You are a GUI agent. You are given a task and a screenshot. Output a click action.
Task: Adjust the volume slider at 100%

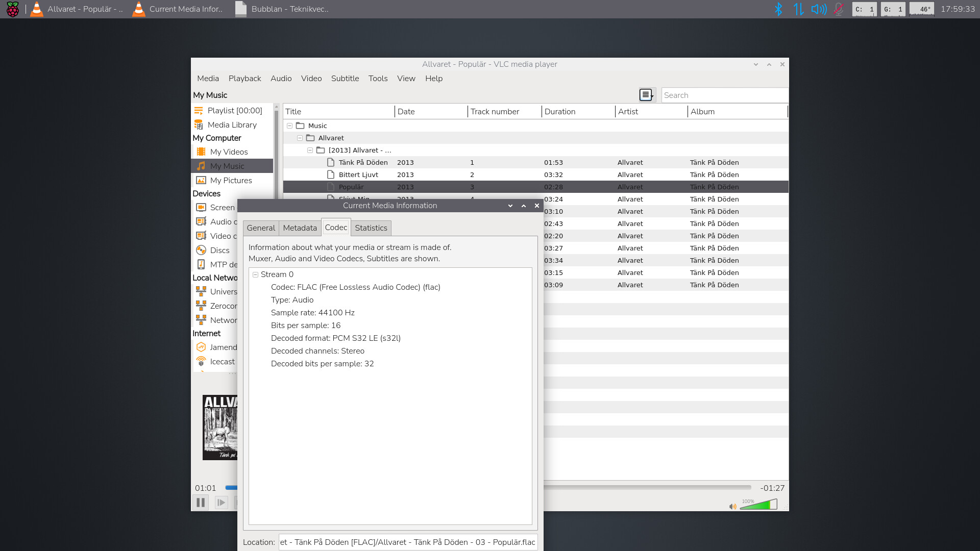(x=758, y=505)
